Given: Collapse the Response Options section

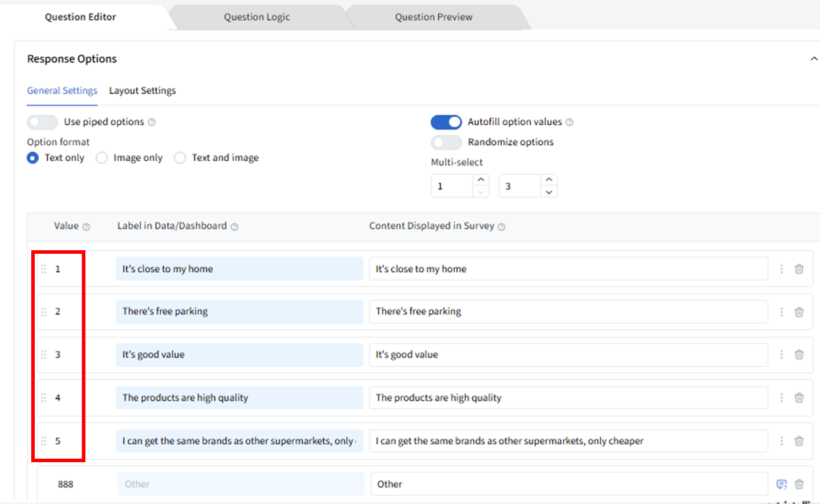Looking at the screenshot, I should pyautogui.click(x=814, y=59).
